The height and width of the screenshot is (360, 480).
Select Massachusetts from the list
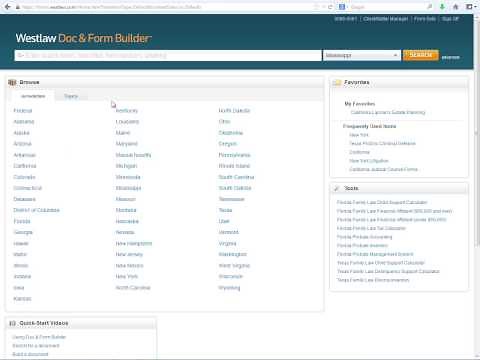pyautogui.click(x=133, y=155)
